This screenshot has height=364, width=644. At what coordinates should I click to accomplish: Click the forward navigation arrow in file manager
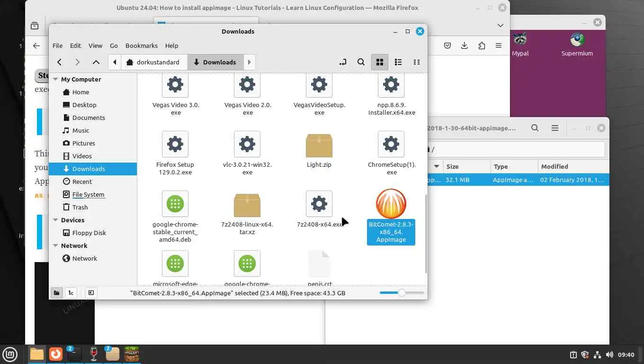coord(77,62)
